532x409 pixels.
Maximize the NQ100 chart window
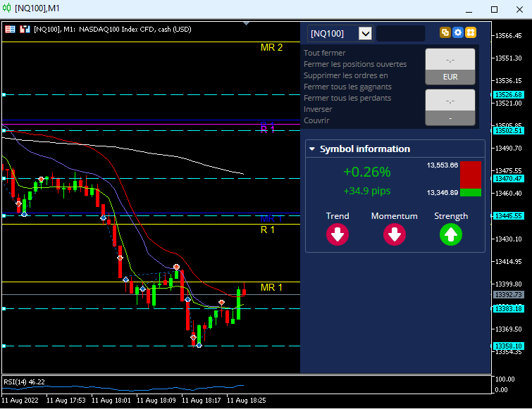click(495, 9)
